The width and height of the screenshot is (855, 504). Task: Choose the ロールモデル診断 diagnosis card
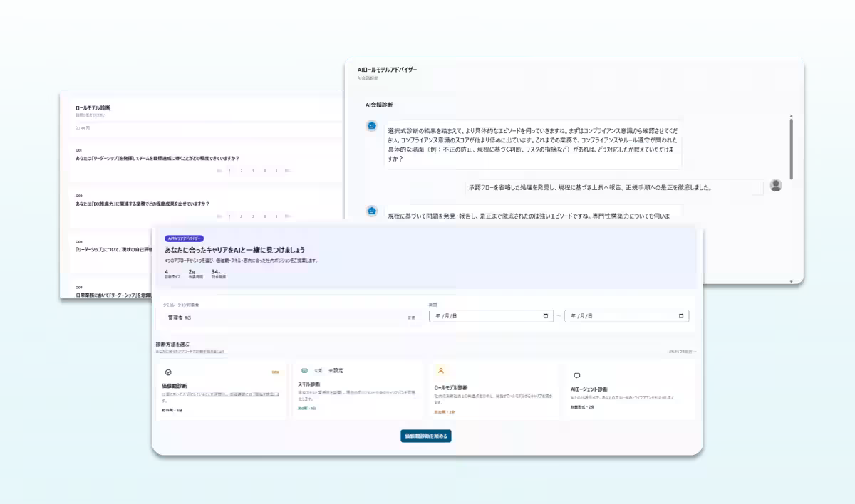pos(494,389)
